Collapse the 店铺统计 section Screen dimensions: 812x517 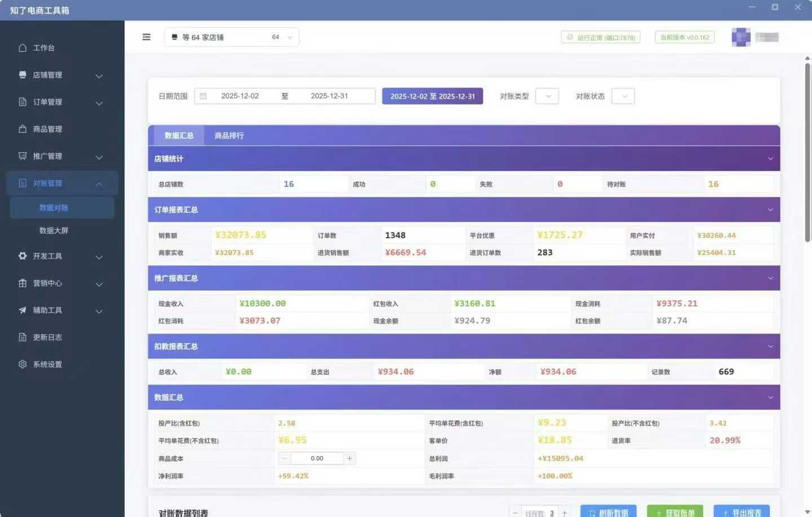click(x=770, y=159)
